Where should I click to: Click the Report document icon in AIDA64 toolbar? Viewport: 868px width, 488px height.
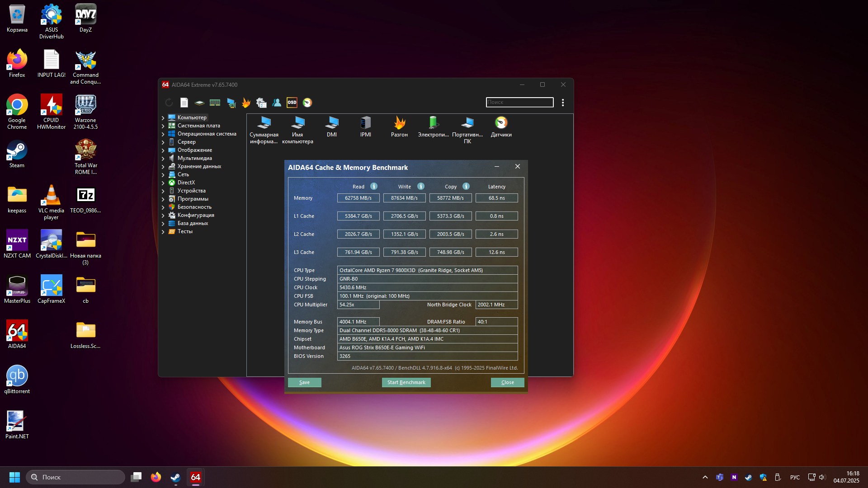coord(184,103)
